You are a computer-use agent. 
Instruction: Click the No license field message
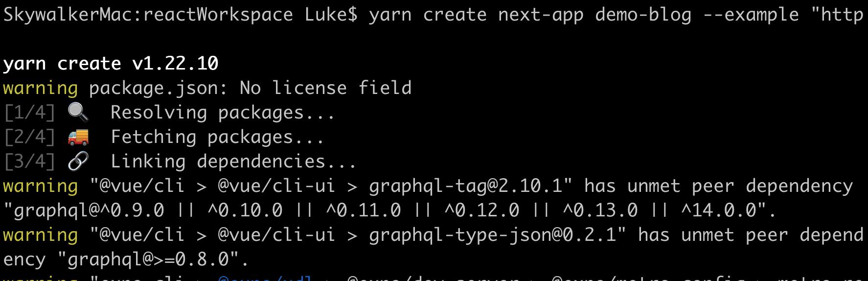325,88
